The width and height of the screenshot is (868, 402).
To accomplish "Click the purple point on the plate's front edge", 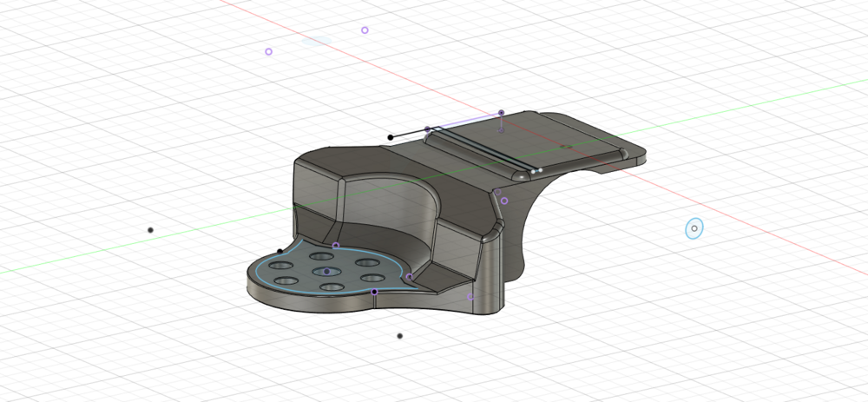I will click(x=374, y=292).
